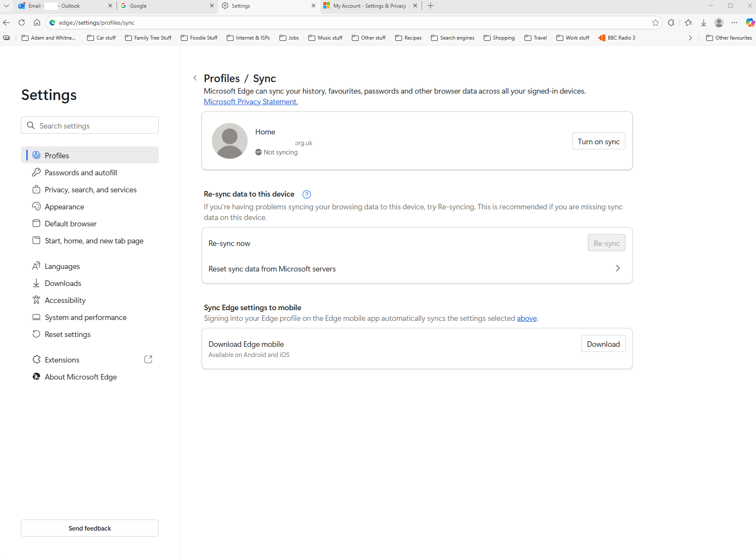
Task: Open Appearance settings
Action: 90,206
